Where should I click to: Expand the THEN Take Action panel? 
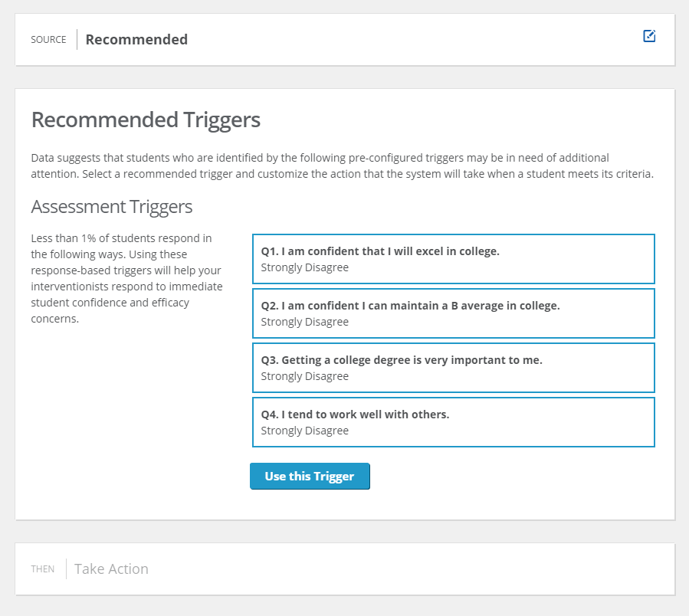[x=111, y=568]
